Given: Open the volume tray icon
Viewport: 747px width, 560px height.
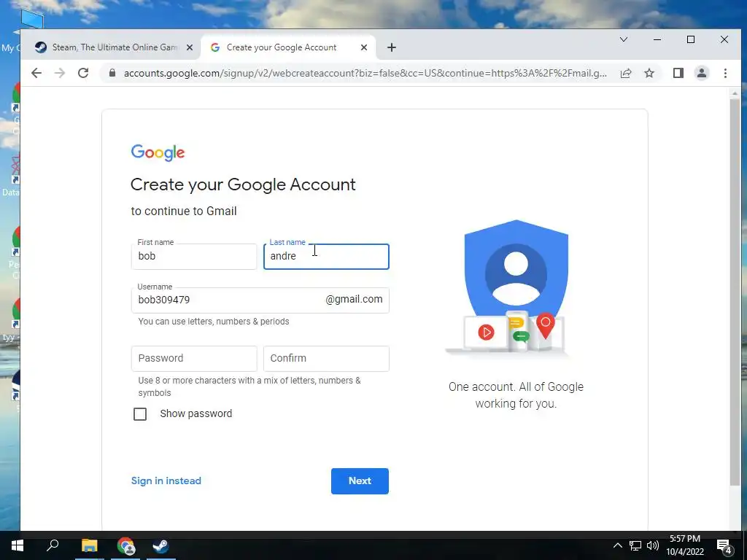Looking at the screenshot, I should [x=653, y=545].
